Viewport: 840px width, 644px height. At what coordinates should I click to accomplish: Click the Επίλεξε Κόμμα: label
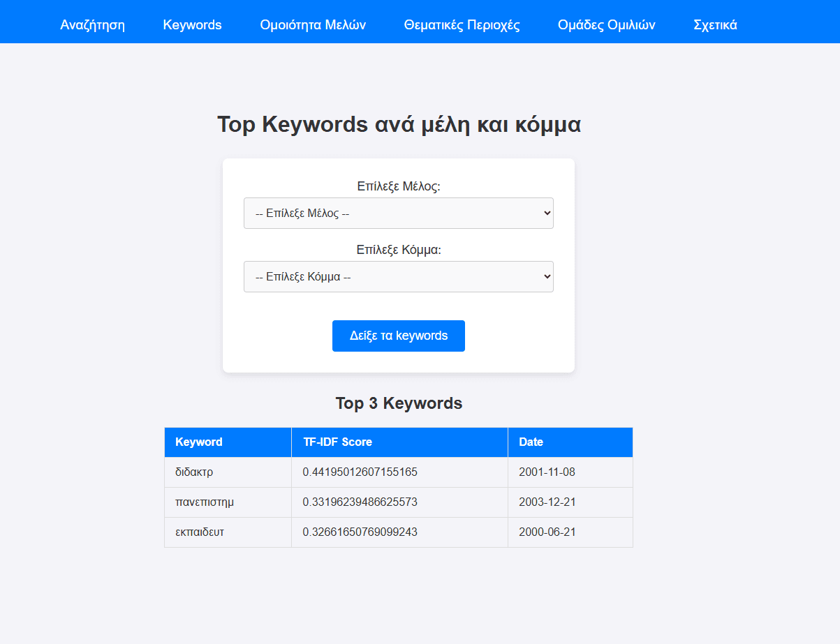tap(399, 250)
